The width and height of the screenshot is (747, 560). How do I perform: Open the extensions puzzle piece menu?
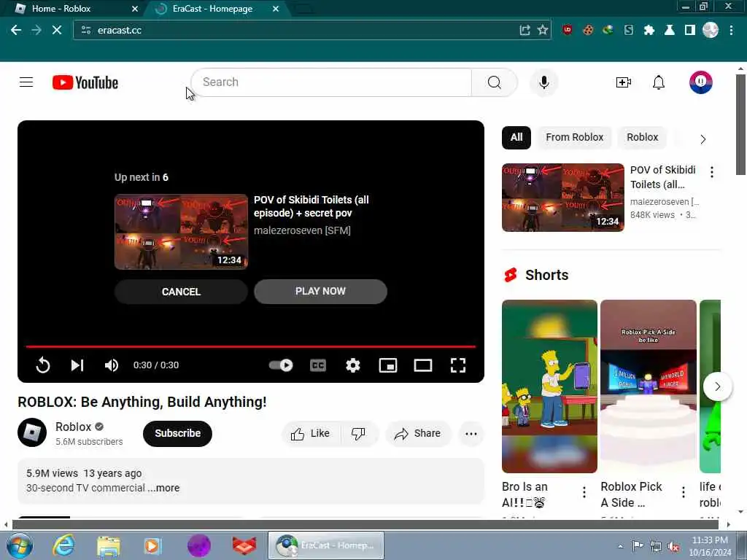649,30
